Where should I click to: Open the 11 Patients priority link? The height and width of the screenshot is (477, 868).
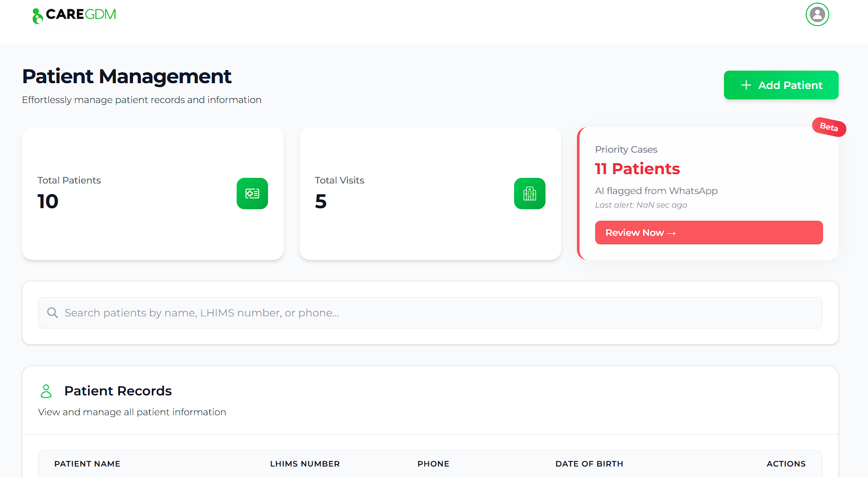click(x=637, y=168)
